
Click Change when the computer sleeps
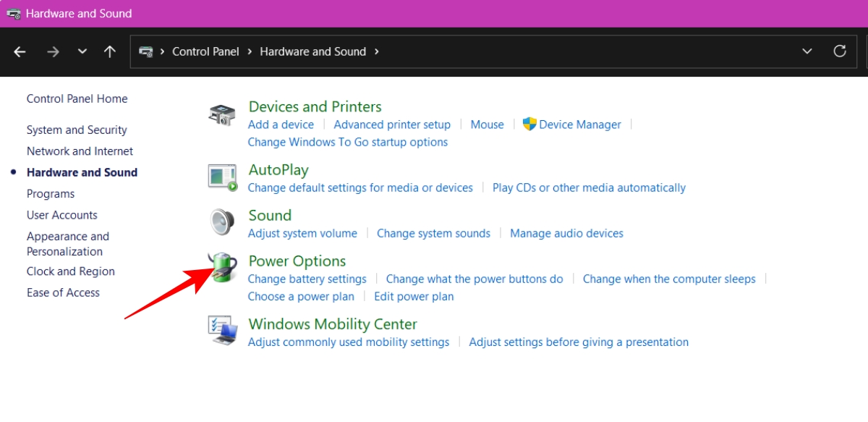(x=669, y=279)
